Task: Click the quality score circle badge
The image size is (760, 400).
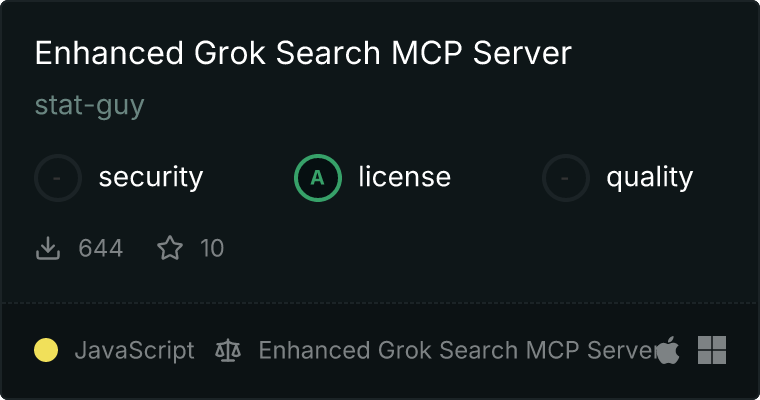Action: tap(566, 178)
